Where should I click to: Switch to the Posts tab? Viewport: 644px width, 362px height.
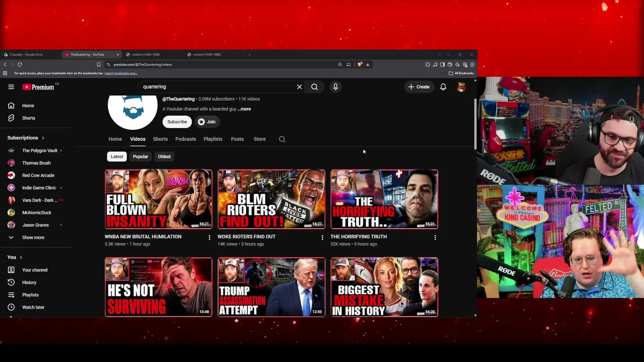(237, 139)
